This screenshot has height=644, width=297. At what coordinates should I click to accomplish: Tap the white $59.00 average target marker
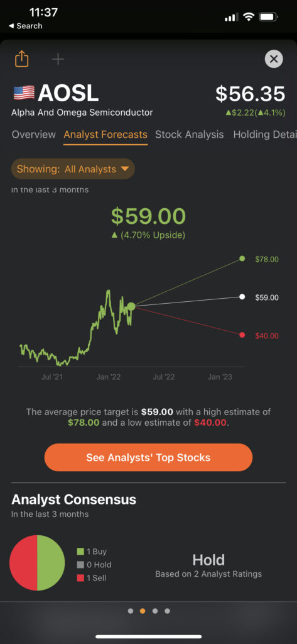point(242,297)
